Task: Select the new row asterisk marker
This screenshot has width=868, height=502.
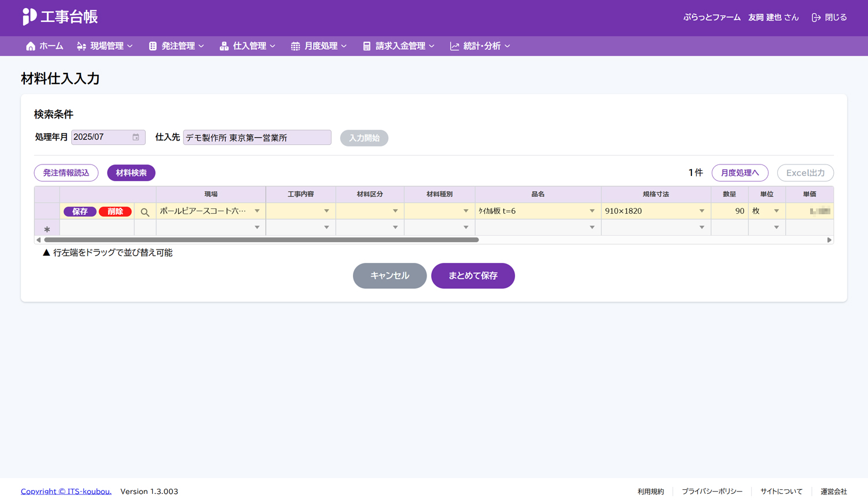Action: click(47, 229)
